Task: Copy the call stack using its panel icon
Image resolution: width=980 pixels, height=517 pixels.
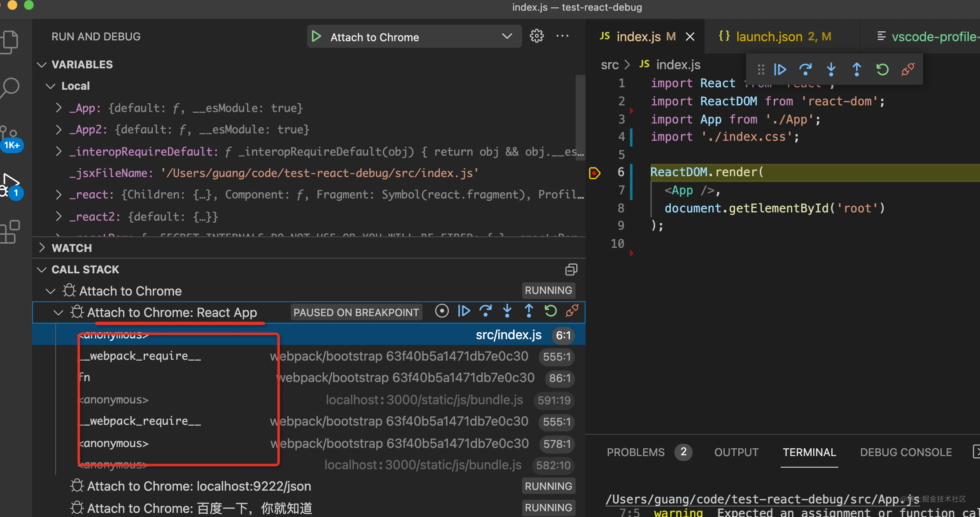Action: (x=571, y=269)
